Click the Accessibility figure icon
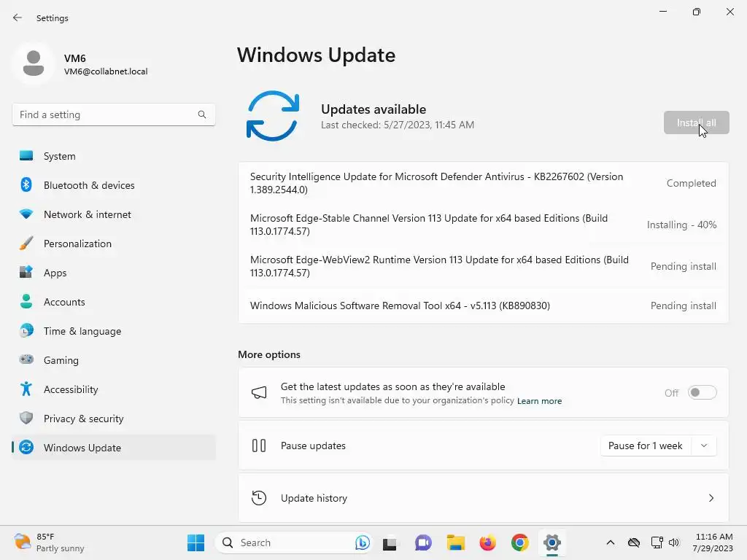Screen dimensions: 747x560 pos(26,389)
